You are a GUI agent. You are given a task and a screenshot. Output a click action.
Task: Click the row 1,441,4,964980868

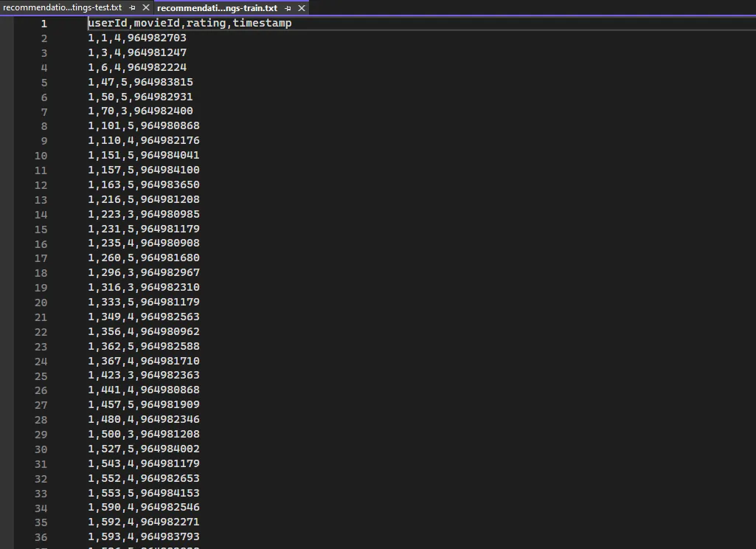coord(144,390)
